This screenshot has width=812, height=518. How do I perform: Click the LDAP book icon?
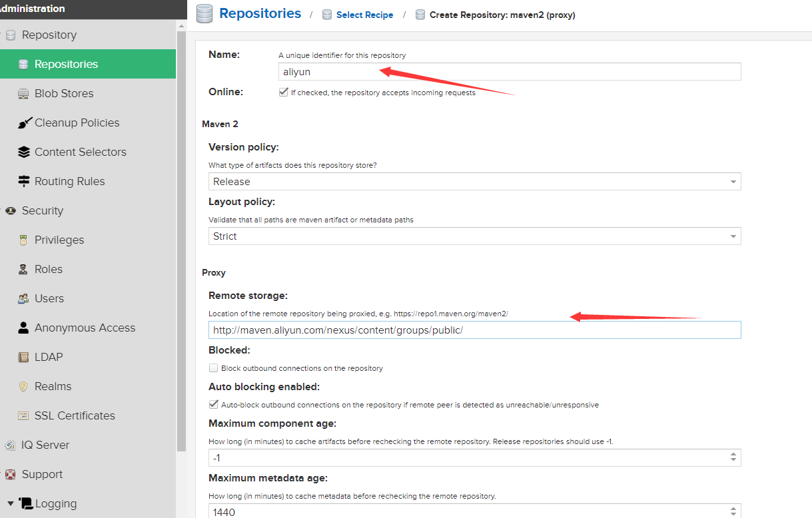coord(23,357)
